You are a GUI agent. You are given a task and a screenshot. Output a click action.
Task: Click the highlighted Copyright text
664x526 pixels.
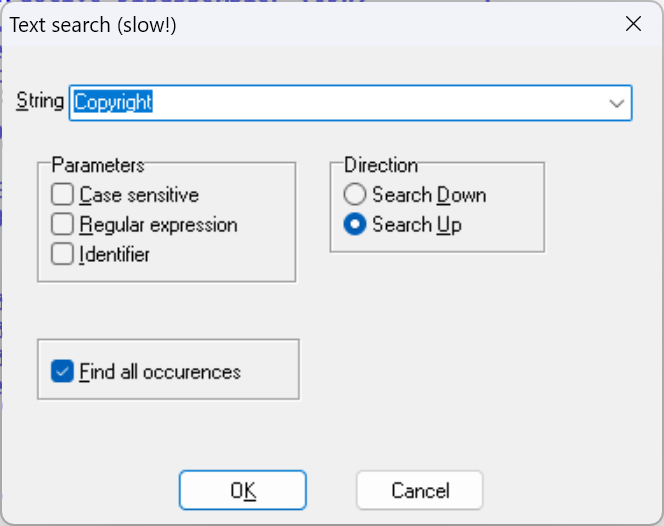tap(113, 102)
